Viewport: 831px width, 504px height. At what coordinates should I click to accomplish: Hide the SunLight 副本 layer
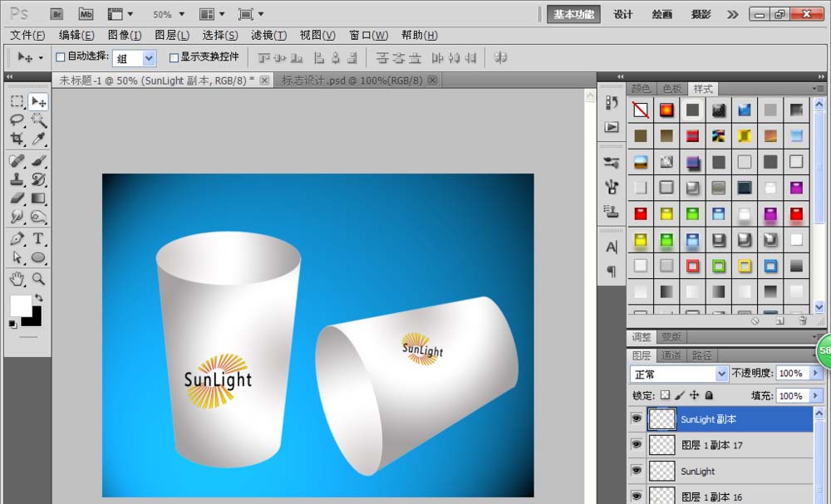click(x=637, y=418)
